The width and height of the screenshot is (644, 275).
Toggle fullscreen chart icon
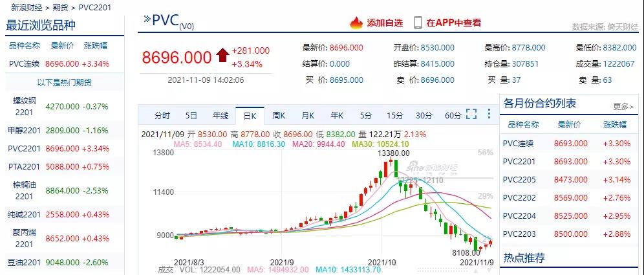[x=471, y=114]
